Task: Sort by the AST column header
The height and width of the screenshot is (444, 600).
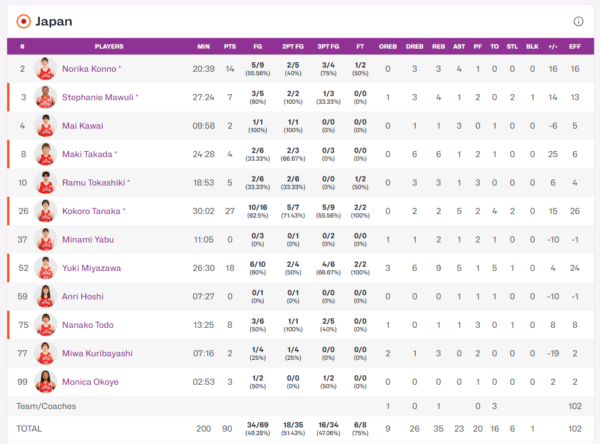Action: tap(459, 46)
